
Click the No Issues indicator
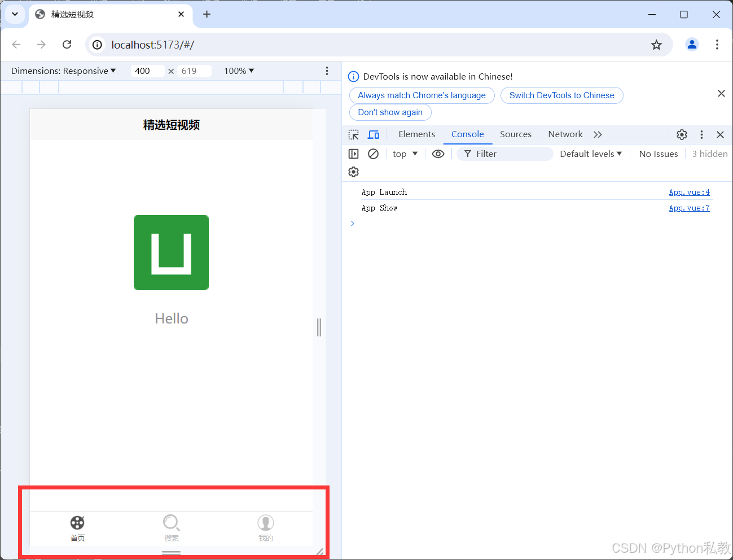click(659, 154)
